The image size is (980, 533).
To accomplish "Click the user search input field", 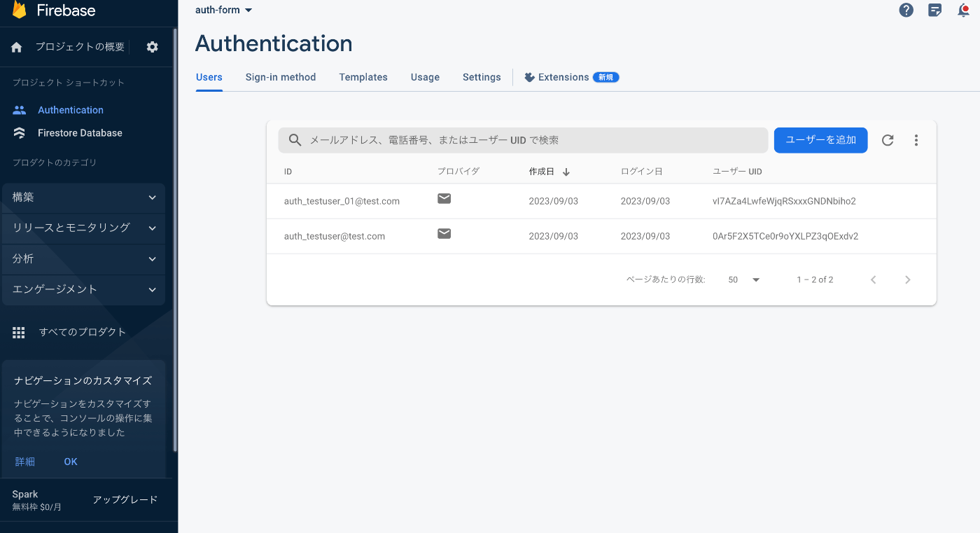I will (523, 140).
